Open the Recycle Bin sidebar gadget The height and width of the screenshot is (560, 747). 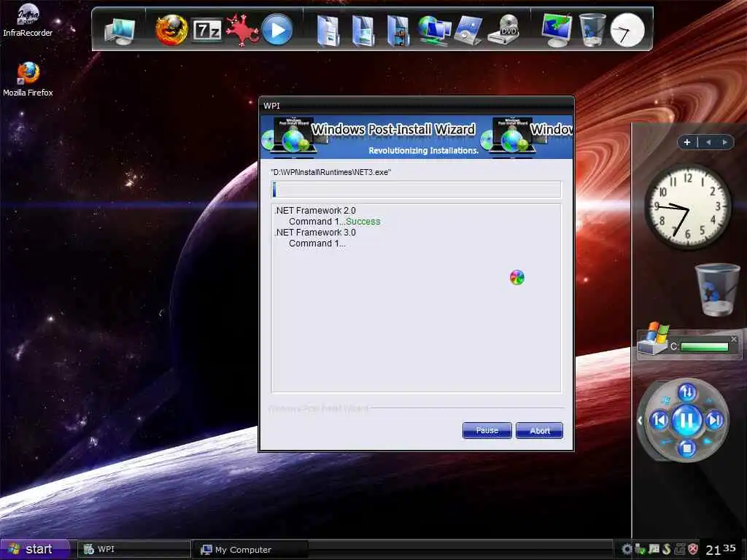pos(717,289)
